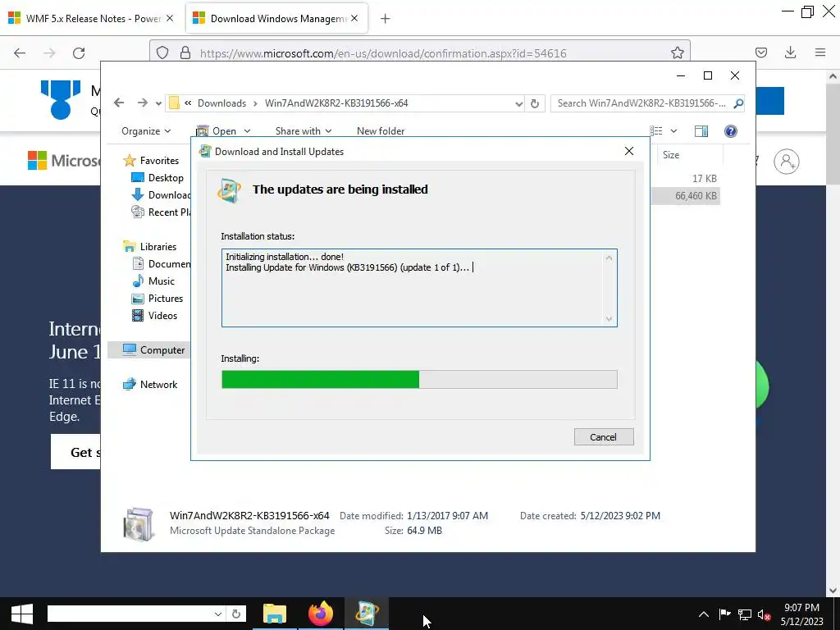The height and width of the screenshot is (630, 840).
Task: Click the muted volume tray icon
Action: [764, 614]
